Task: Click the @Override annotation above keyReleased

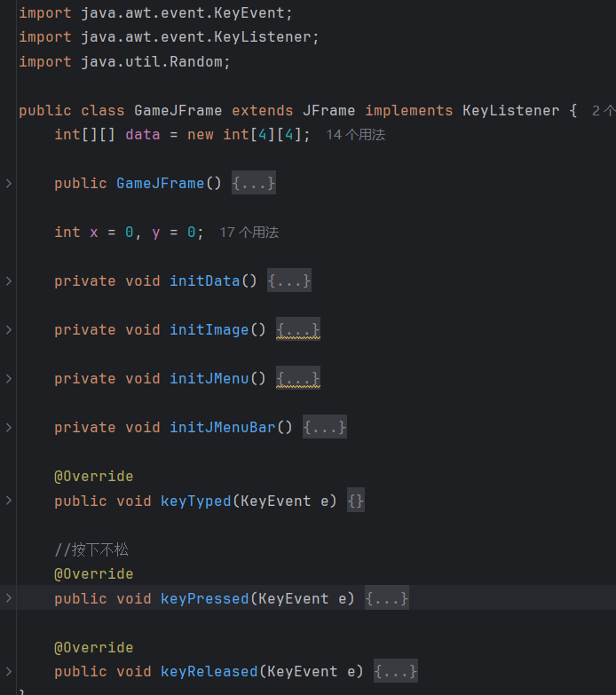Action: (94, 647)
